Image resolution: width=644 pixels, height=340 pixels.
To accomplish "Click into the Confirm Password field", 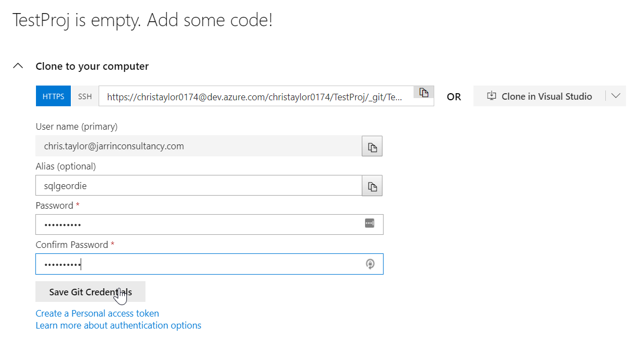I will click(x=198, y=264).
